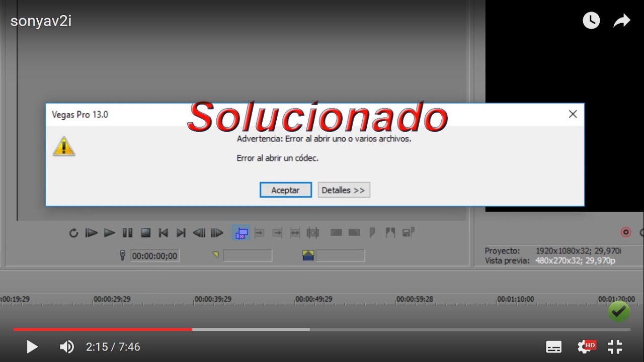
Task: Click the Share arrow icon
Action: coord(622,21)
